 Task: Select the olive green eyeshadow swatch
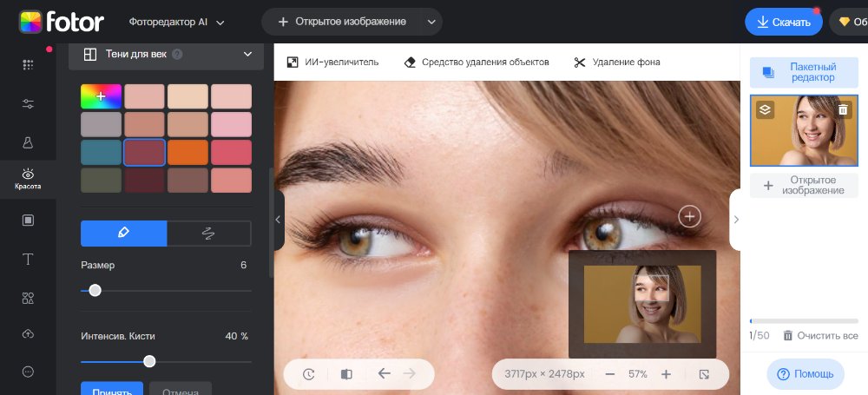102,180
